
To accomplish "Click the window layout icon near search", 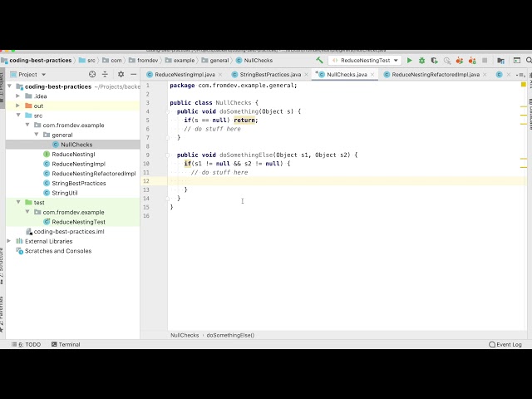I will tap(517, 61).
